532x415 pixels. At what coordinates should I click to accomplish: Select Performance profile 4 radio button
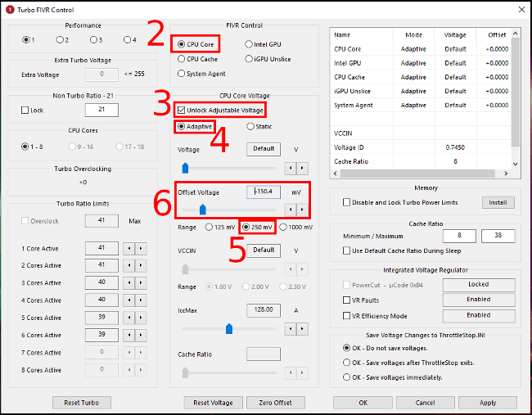[x=127, y=40]
